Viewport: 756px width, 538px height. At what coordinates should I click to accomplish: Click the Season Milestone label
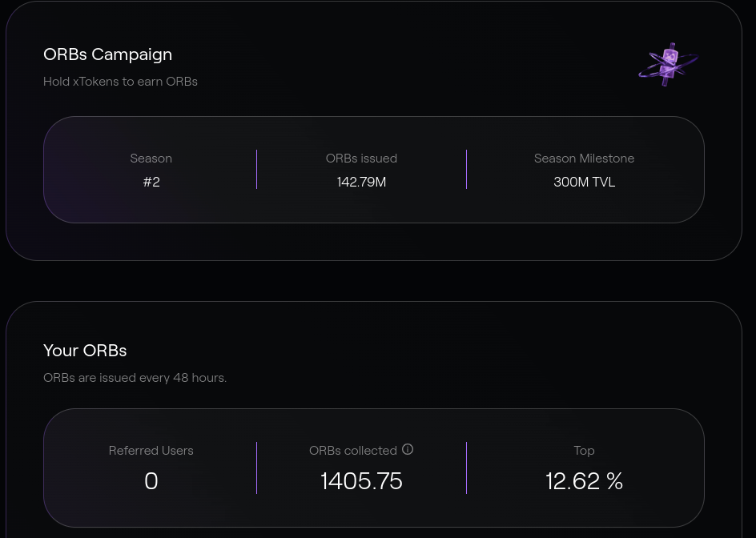585,159
